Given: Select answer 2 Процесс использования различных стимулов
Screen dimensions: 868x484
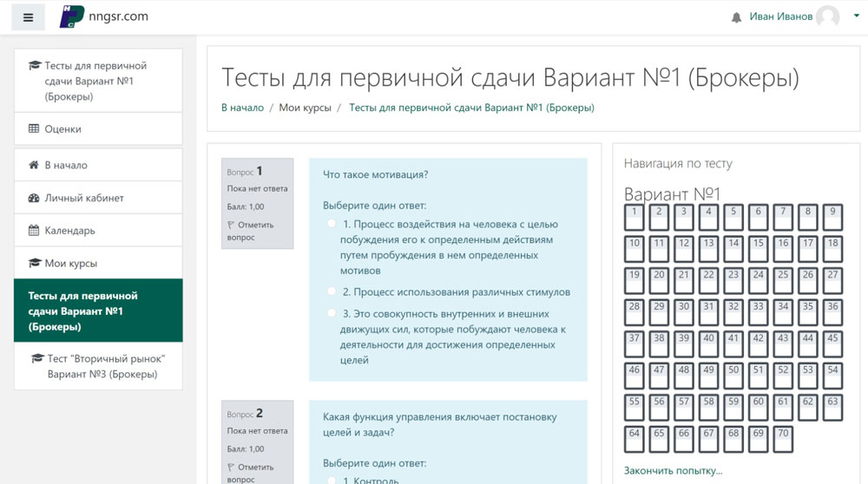Looking at the screenshot, I should click(331, 291).
